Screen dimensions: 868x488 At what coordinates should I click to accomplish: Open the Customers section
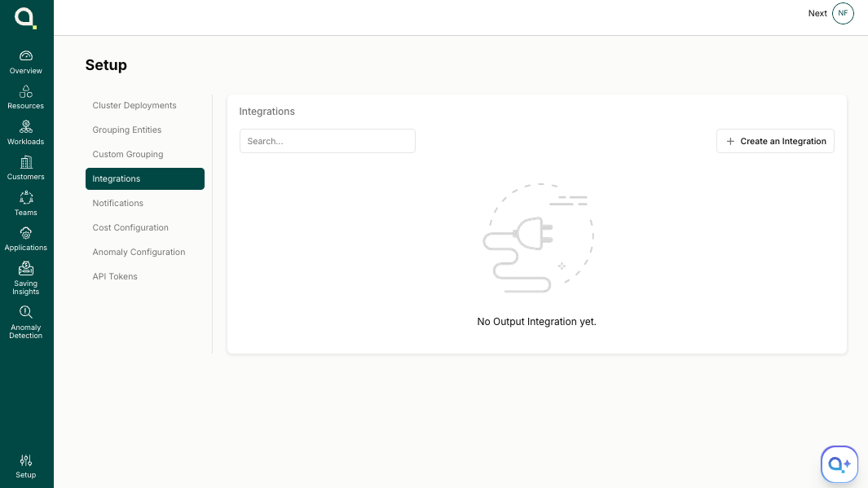(26, 168)
